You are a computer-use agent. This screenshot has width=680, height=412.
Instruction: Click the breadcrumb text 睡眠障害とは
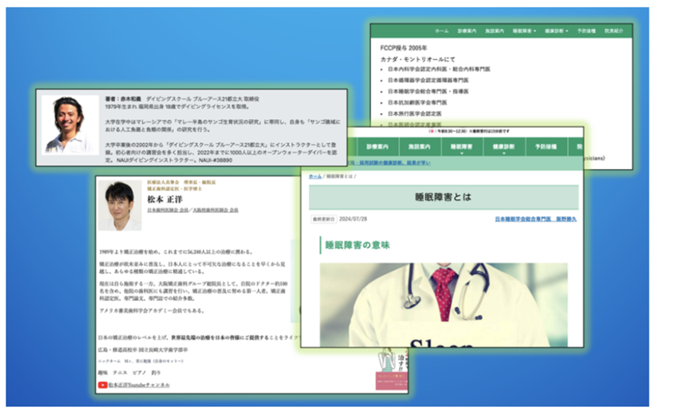point(339,177)
